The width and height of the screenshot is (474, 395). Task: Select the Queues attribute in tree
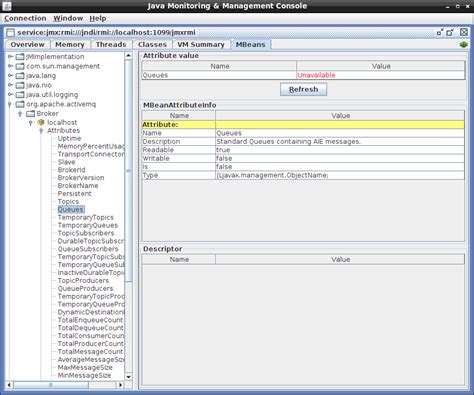click(x=71, y=209)
